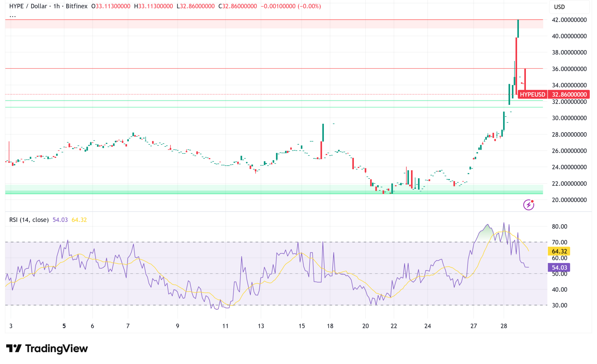Viewport: 597px width, 364px height.
Task: Click the change percentage (-0.00%) label
Action: tap(311, 6)
